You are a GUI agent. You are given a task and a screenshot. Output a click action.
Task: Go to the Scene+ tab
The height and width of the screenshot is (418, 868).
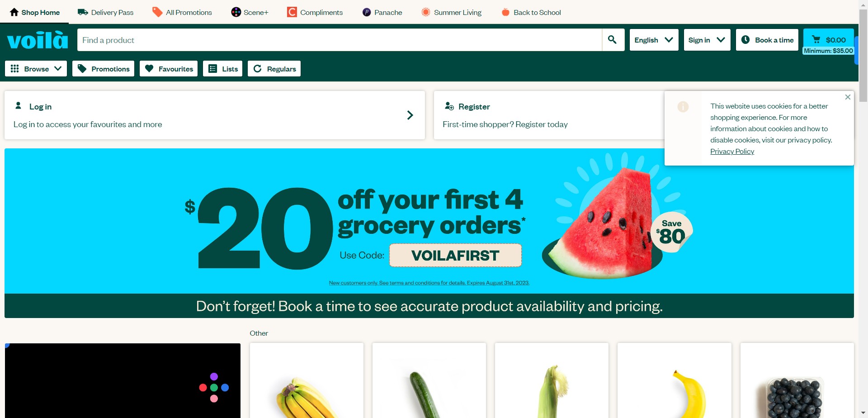pos(250,12)
